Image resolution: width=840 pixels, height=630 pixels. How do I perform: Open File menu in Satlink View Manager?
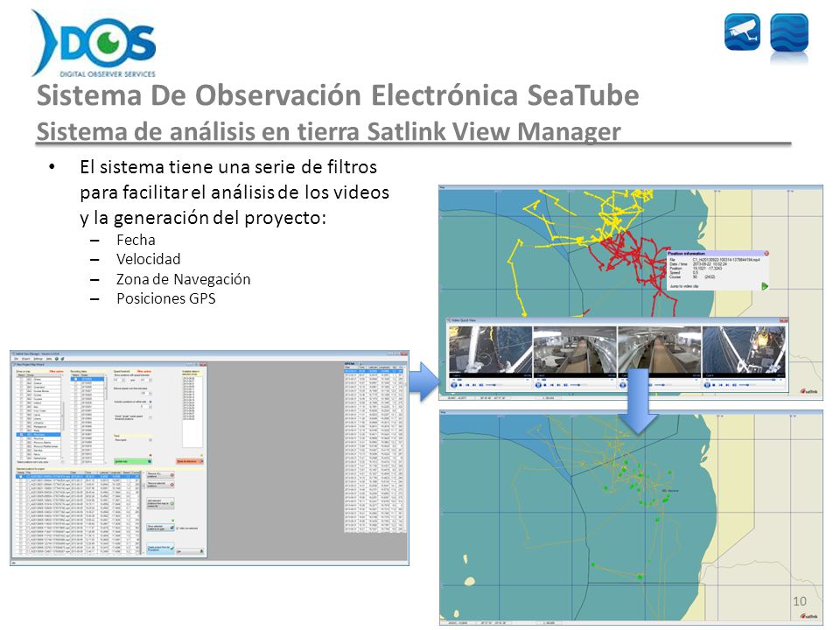16,359
